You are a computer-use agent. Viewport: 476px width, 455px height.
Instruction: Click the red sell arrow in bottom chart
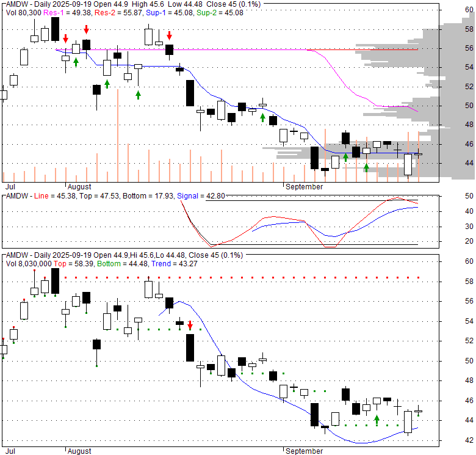[x=190, y=325]
